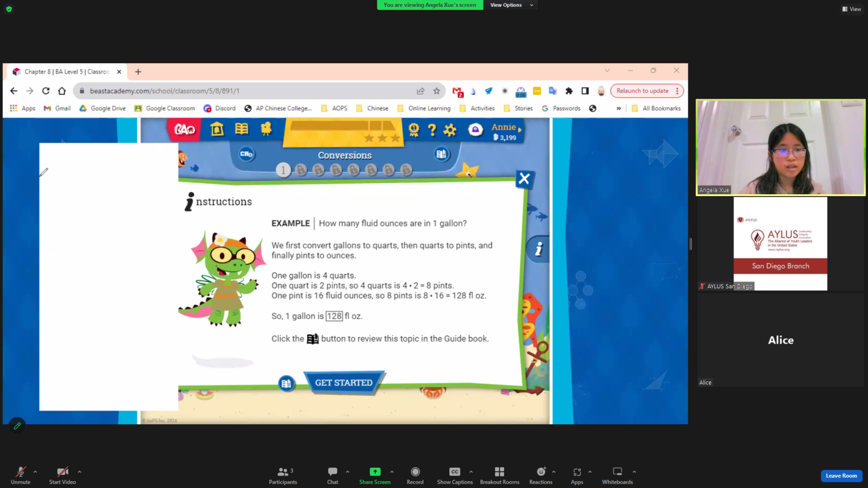Open Zoom Reactions
The height and width of the screenshot is (488, 868).
point(541,476)
